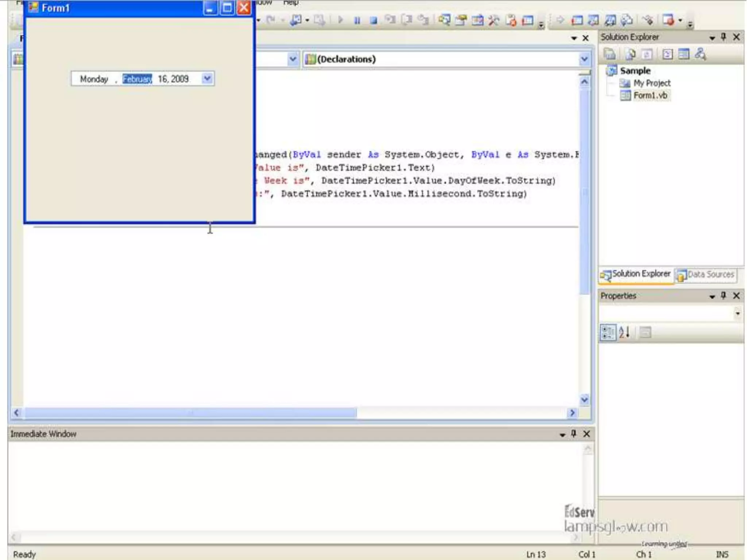Click the Alphabetical sort button in Properties
The width and height of the screenshot is (747, 560).
click(624, 332)
